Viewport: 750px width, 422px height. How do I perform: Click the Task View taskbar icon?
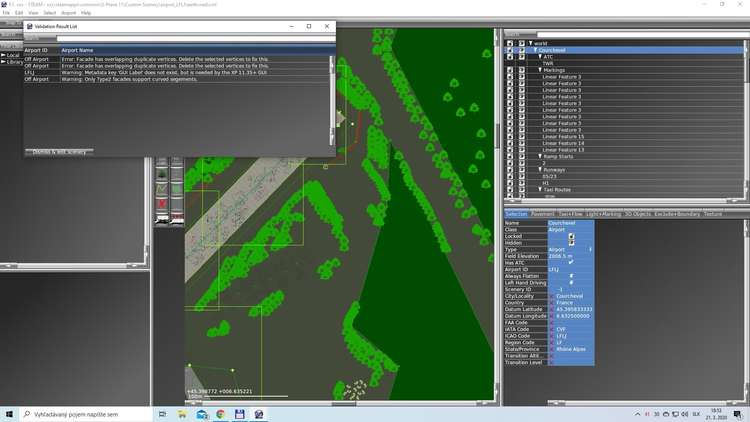(x=161, y=413)
